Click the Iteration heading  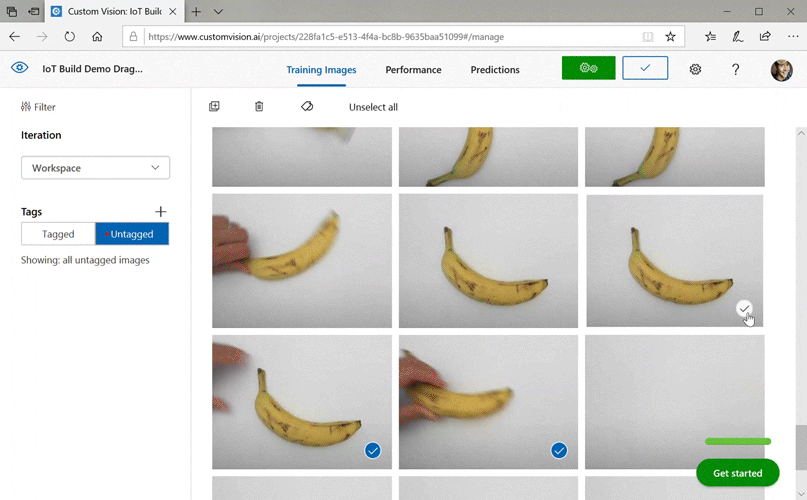point(41,135)
